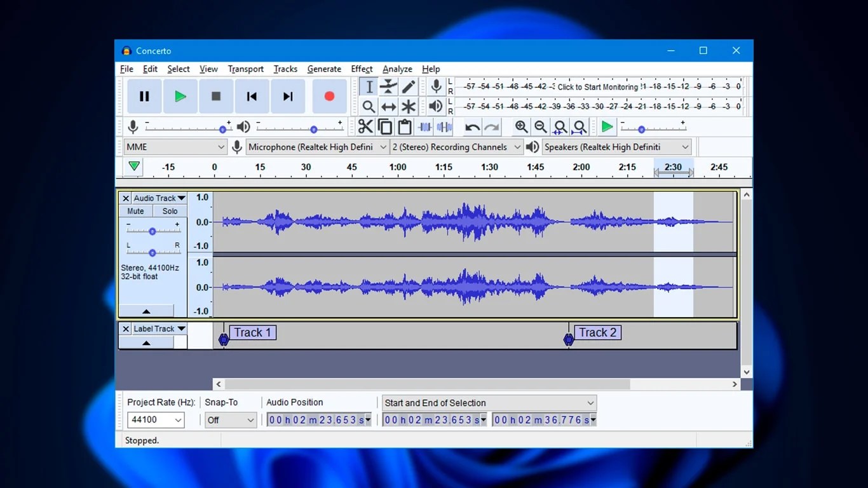Click the Silence audio selection icon
Viewport: 868px width, 488px height.
(x=445, y=127)
